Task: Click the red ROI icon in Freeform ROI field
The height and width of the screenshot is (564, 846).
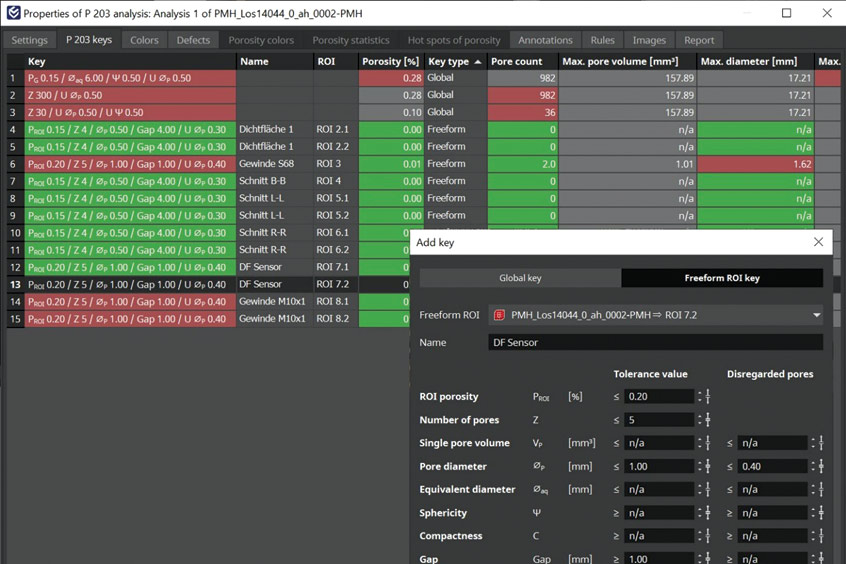Action: coord(499,315)
